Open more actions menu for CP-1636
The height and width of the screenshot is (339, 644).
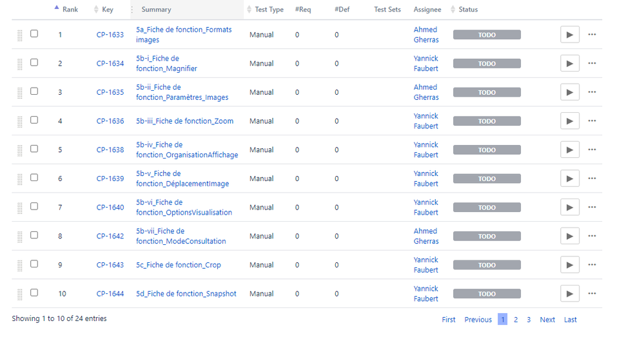592,121
